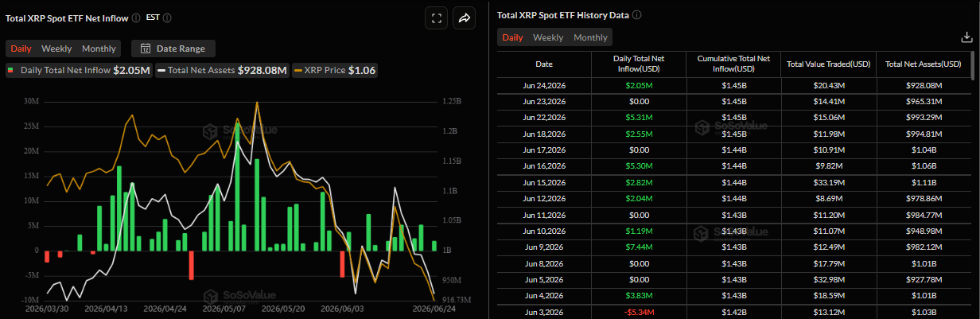
Task: Click Total Value Traded column header
Action: coord(828,64)
